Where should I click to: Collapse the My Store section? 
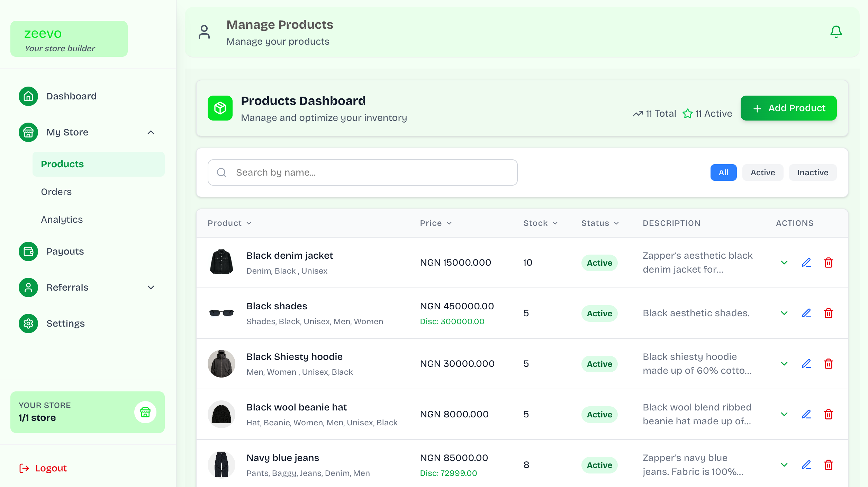151,132
